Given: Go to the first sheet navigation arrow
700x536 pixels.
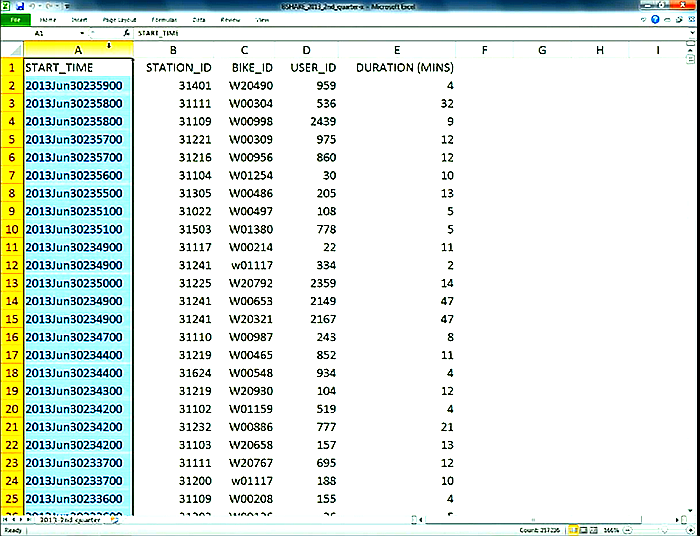Looking at the screenshot, I should [x=5, y=520].
